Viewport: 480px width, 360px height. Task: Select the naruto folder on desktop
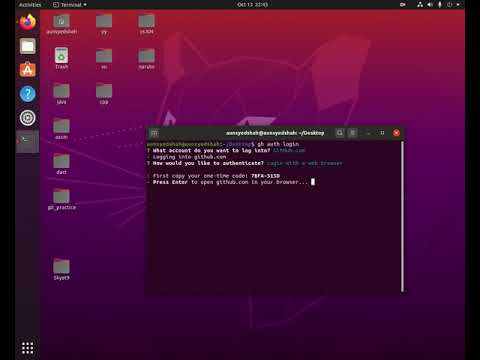pos(147,58)
